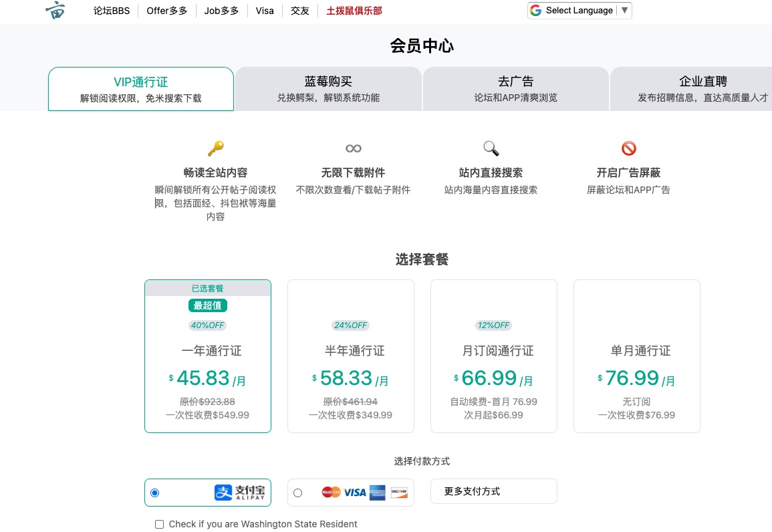Click the 66.99 /月 price
Screen dimensions: 772x532
[494, 378]
